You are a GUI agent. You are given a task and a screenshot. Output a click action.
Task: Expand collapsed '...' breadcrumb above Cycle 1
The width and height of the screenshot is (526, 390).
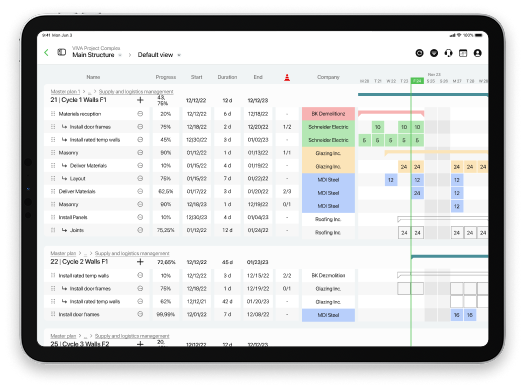click(90, 92)
